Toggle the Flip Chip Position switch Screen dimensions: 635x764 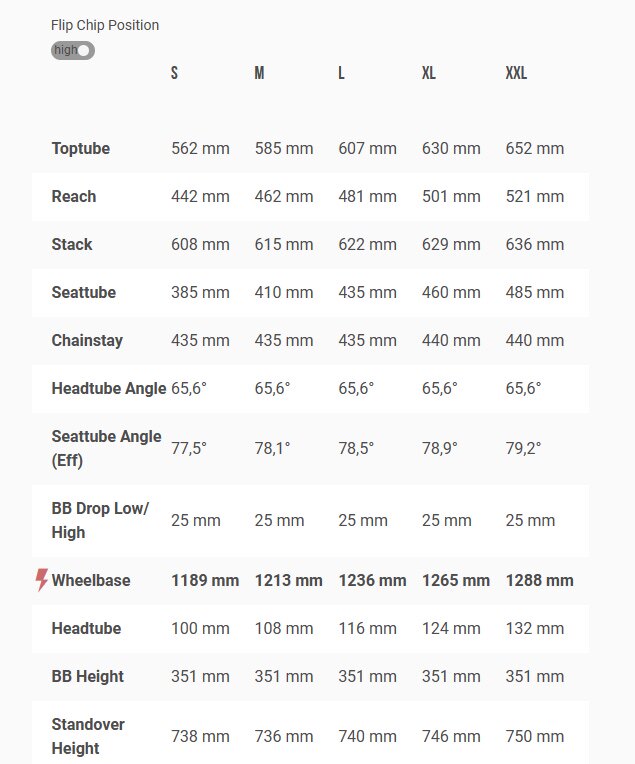73,50
